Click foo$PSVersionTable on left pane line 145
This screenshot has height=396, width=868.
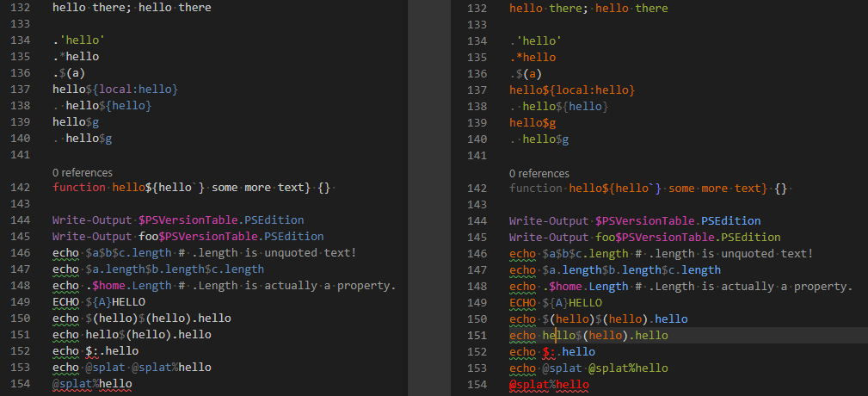coord(198,237)
